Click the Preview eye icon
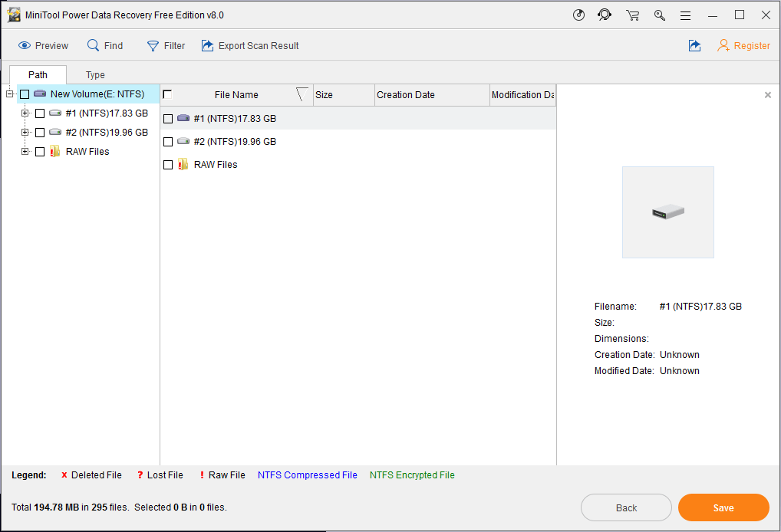 point(25,46)
